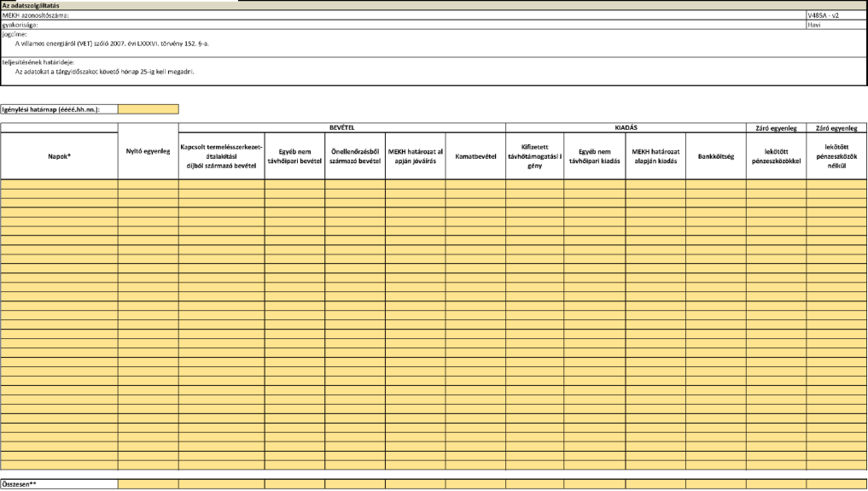Click the 'MEKH határozat alapján kiadás' header
The width and height of the screenshot is (868, 491).
tap(653, 156)
